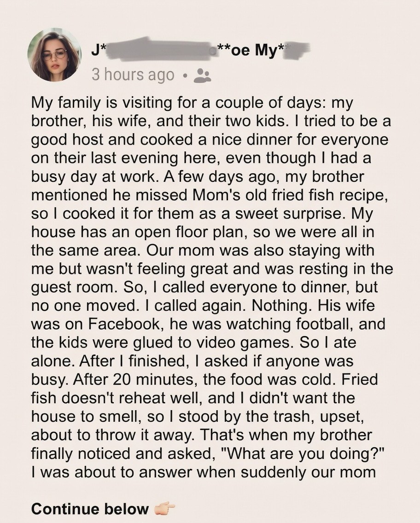
Task: Click the friends audience icon
Action: (x=202, y=75)
